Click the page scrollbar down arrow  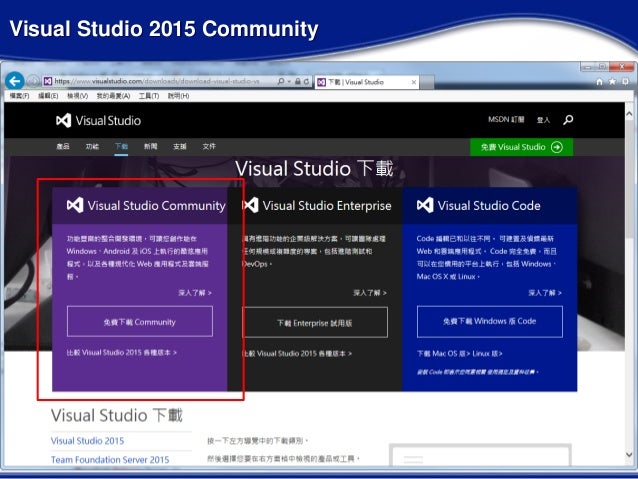point(629,455)
